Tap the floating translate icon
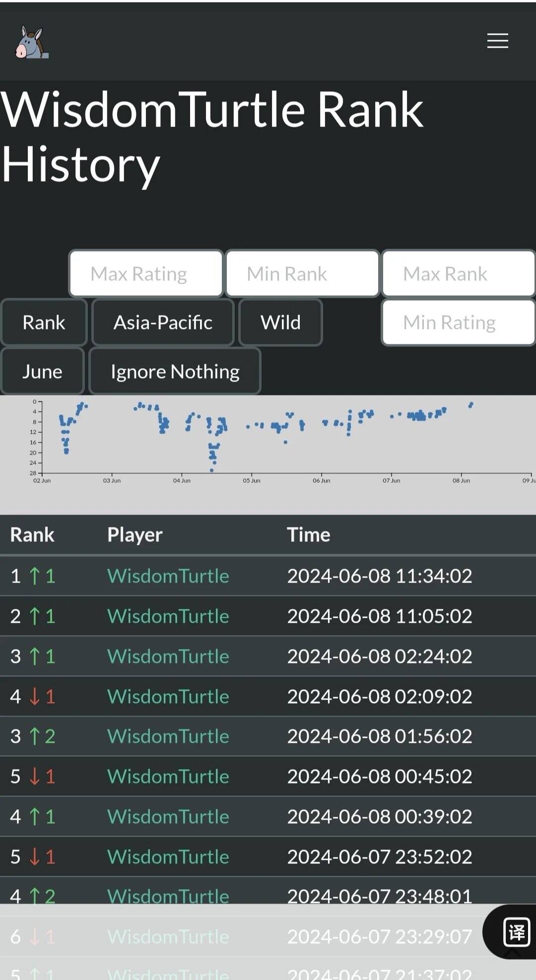The height and width of the screenshot is (980, 536). [516, 932]
